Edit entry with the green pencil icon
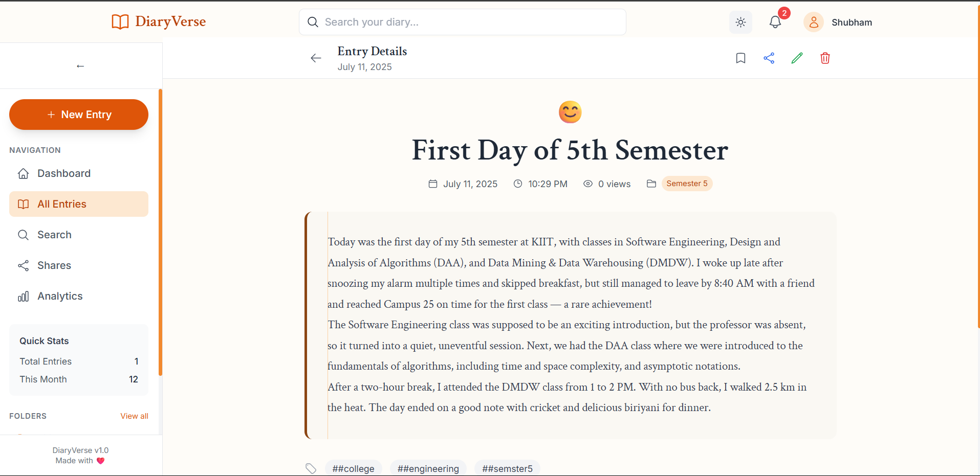 (x=797, y=58)
